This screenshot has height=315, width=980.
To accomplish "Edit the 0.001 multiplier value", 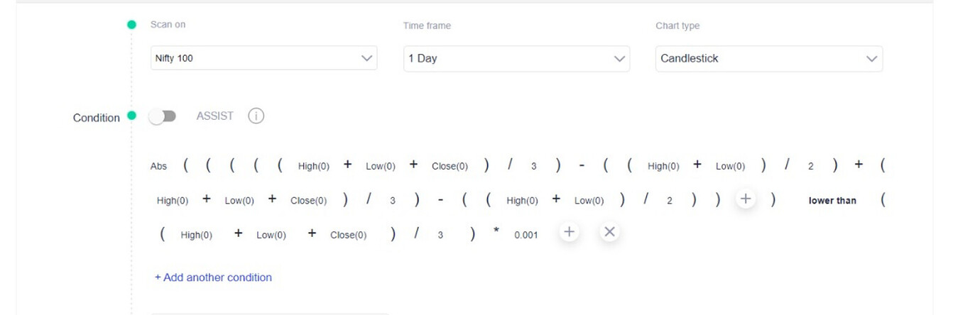I will click(526, 235).
